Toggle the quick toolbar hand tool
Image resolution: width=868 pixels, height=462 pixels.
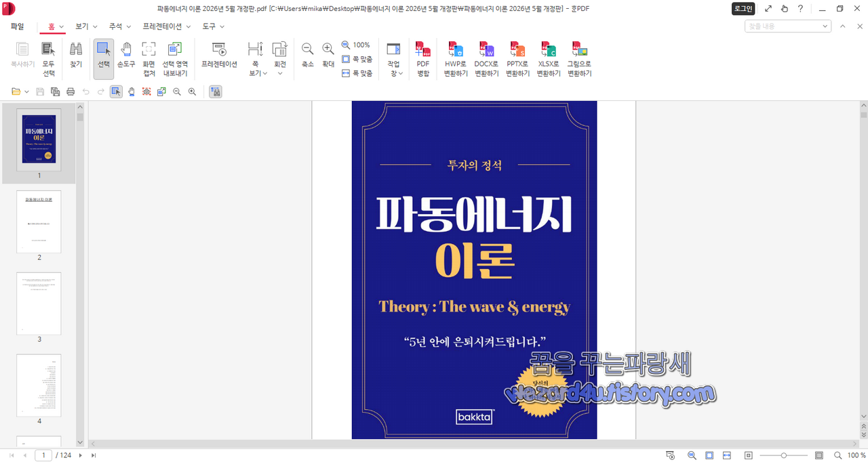coord(132,91)
